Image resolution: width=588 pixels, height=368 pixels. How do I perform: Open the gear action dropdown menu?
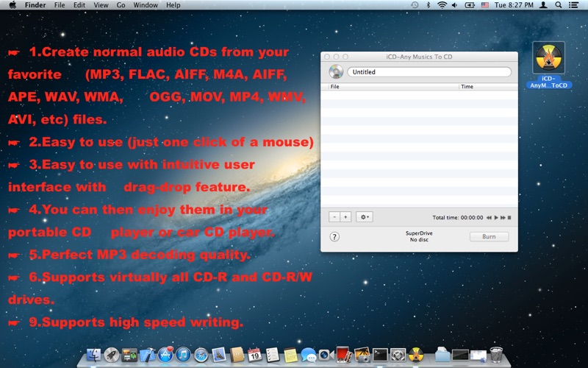(x=364, y=217)
